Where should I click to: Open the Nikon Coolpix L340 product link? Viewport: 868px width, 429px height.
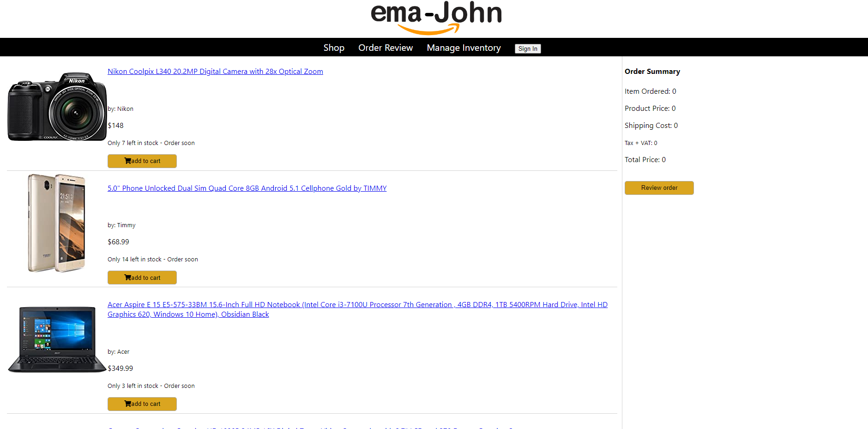(215, 72)
